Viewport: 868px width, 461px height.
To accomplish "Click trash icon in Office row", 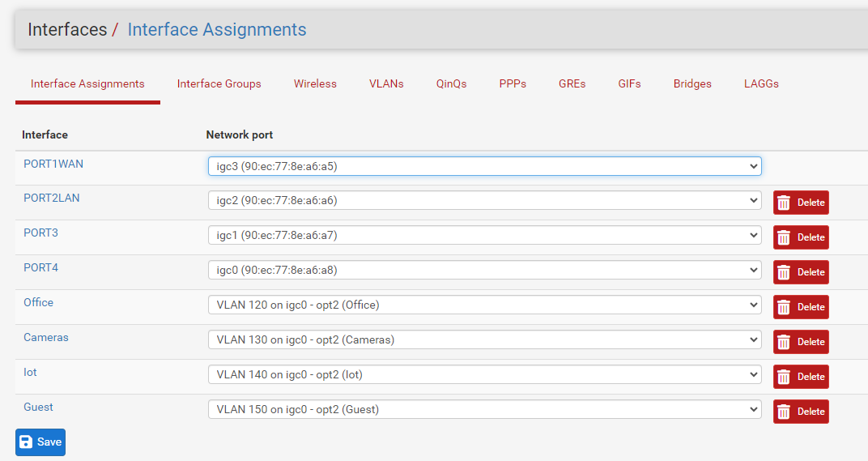I will [783, 308].
